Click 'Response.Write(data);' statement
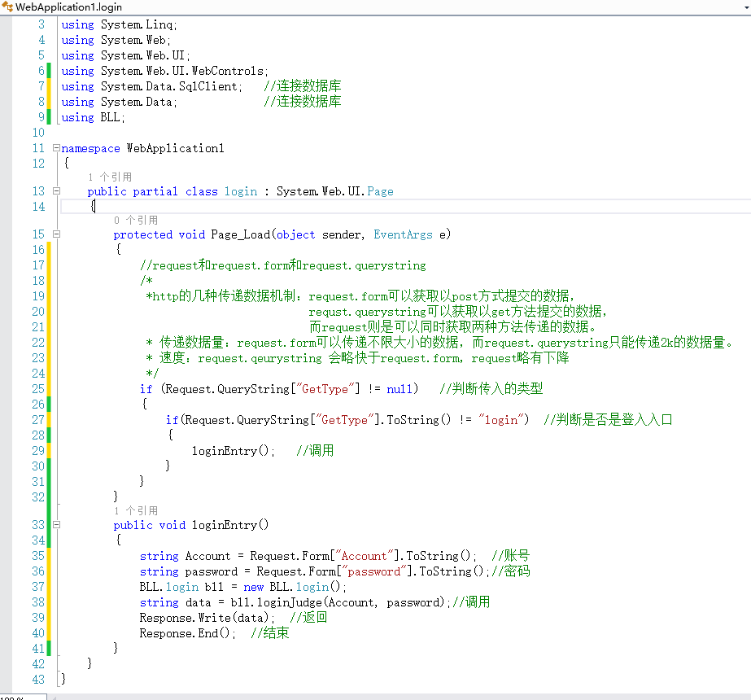Image resolution: width=751 pixels, height=700 pixels. (207, 618)
